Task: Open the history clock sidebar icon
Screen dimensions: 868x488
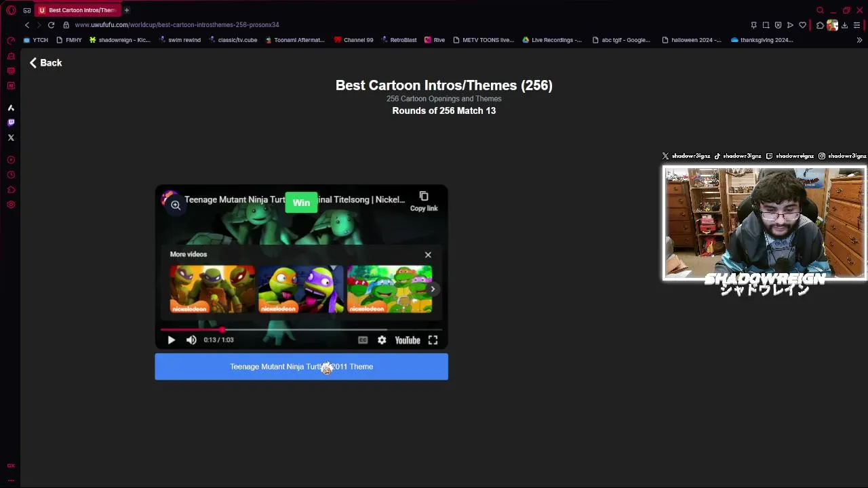Action: pos(11,175)
